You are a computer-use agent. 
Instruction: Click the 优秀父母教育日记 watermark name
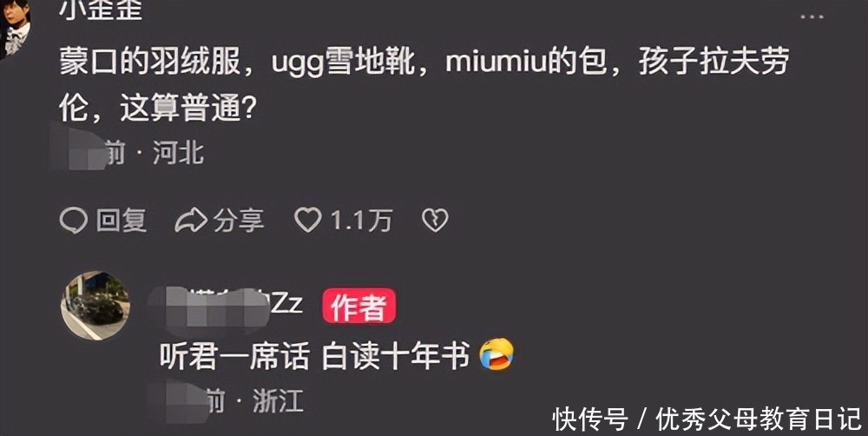point(759,419)
